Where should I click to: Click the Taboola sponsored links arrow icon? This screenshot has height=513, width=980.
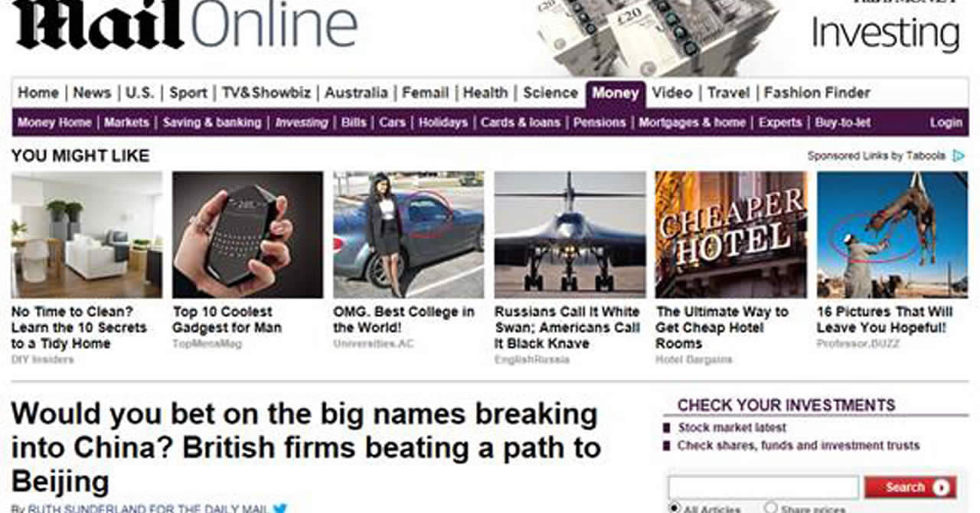[959, 155]
